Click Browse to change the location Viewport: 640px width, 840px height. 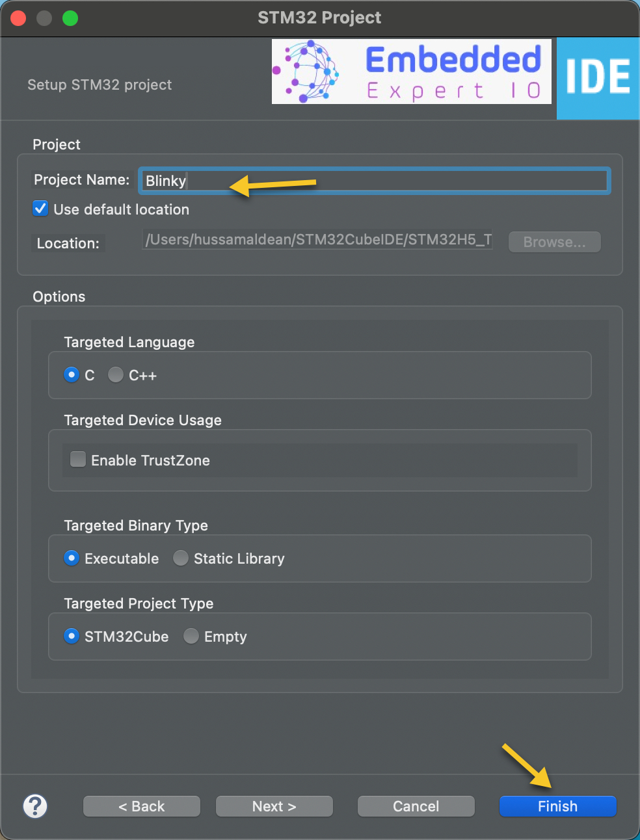coord(554,241)
